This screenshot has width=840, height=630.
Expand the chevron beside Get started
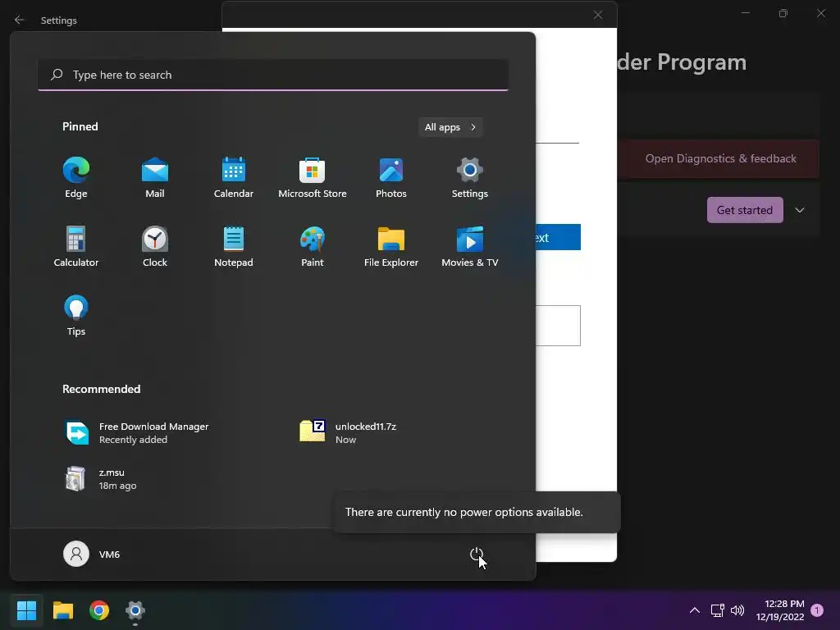click(x=800, y=210)
